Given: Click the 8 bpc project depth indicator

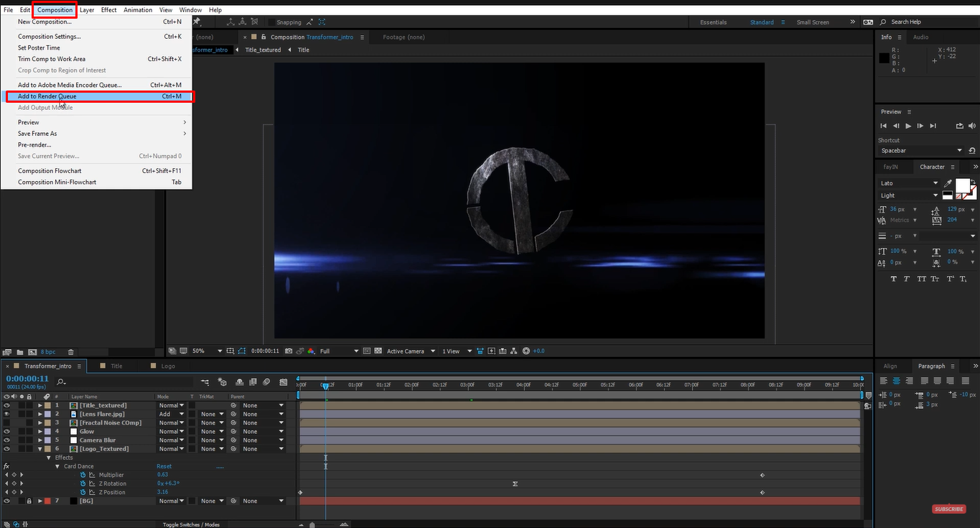Looking at the screenshot, I should coord(47,351).
